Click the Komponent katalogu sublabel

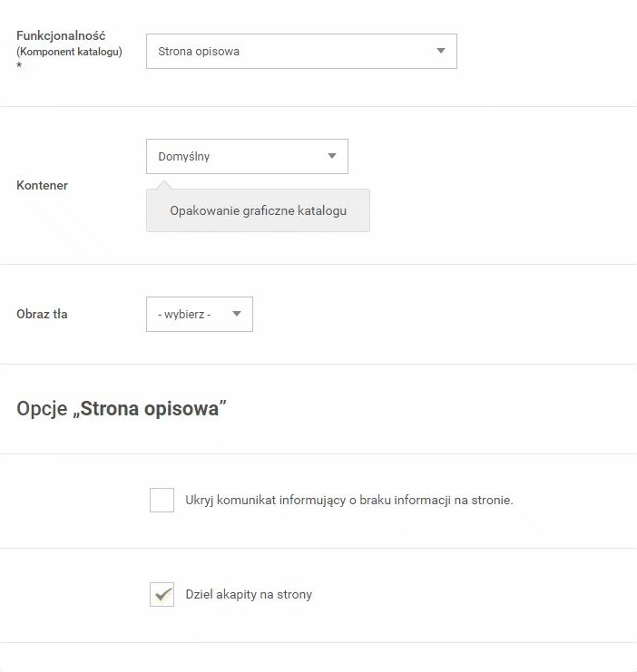tap(70, 52)
